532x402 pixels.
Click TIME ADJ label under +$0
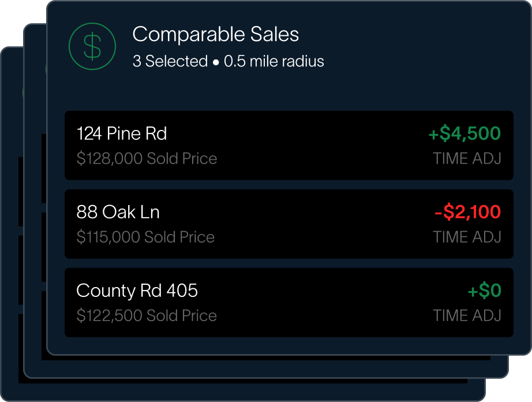(467, 316)
